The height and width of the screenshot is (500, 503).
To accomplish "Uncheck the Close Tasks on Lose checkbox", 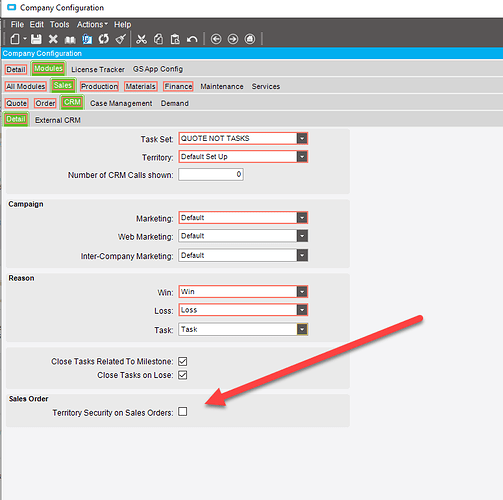I will 183,375.
